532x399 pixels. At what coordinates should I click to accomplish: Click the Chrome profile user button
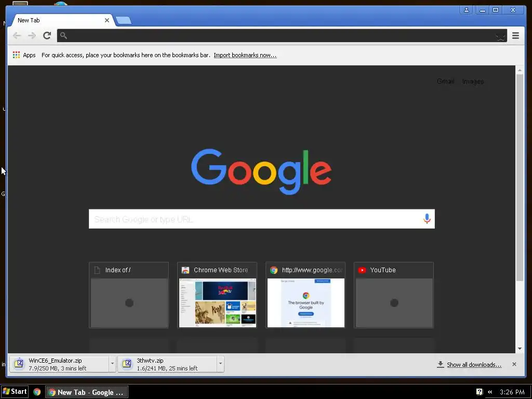click(467, 10)
